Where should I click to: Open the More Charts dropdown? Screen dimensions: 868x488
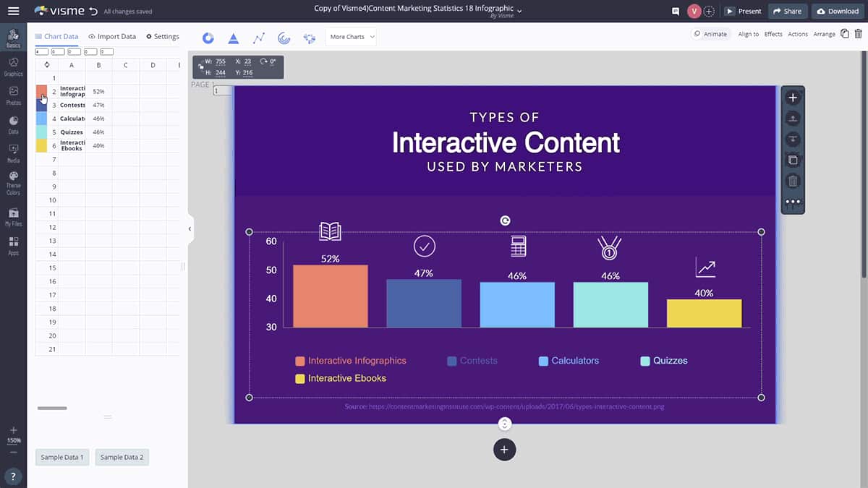[350, 37]
